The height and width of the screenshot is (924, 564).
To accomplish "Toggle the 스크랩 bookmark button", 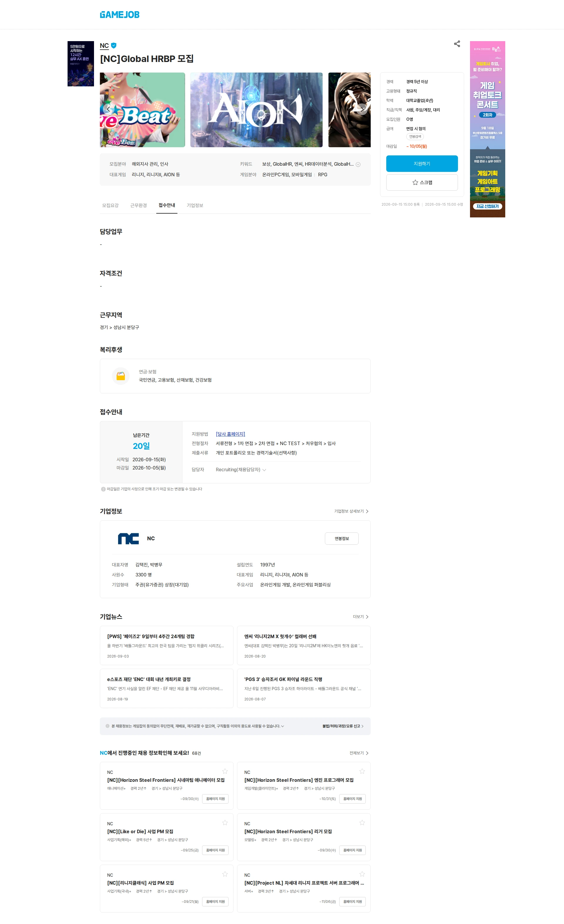I will (x=422, y=182).
